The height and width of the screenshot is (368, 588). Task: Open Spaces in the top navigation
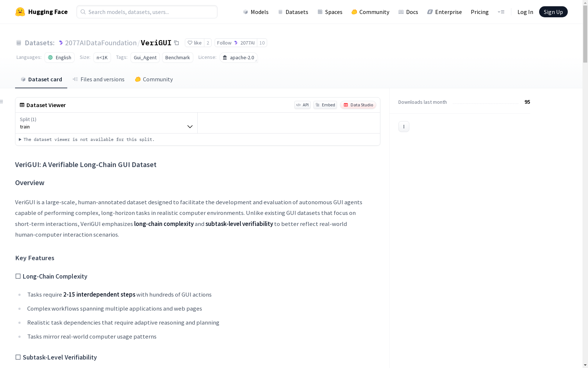330,12
